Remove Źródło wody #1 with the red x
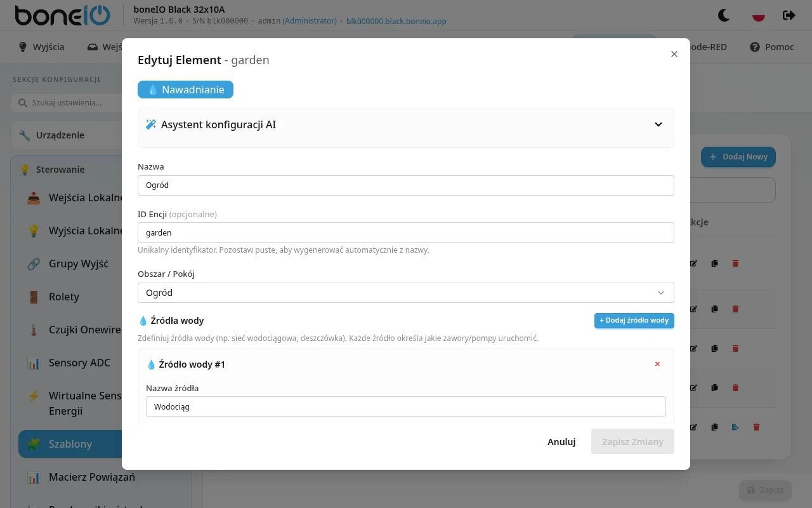 coord(657,364)
